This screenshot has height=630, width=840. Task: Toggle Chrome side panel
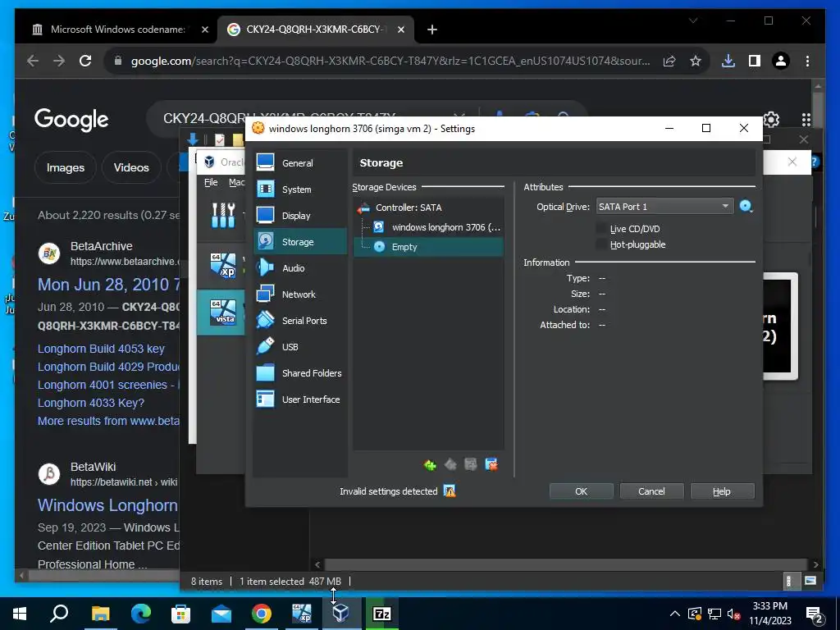tap(755, 61)
